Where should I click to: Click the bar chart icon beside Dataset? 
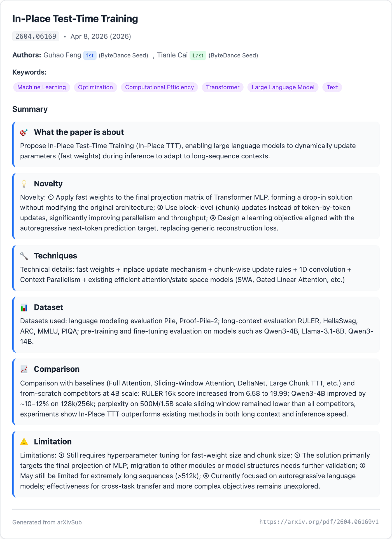[24, 307]
